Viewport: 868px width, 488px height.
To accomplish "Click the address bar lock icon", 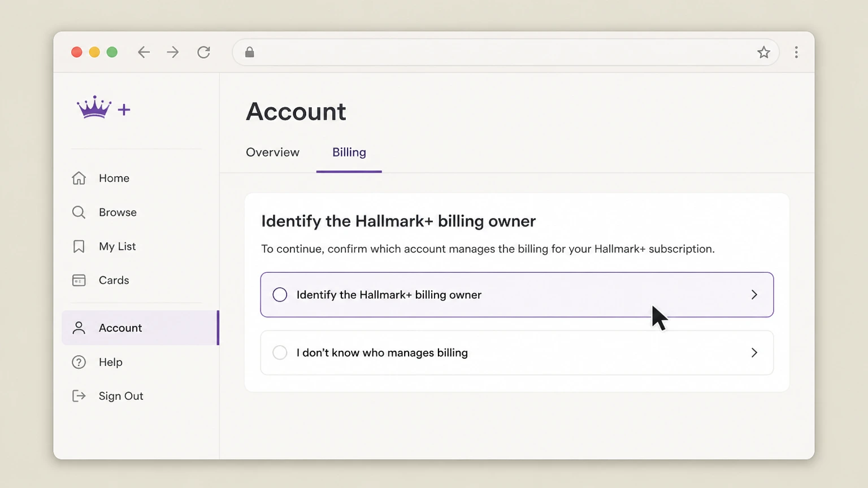I will [249, 53].
